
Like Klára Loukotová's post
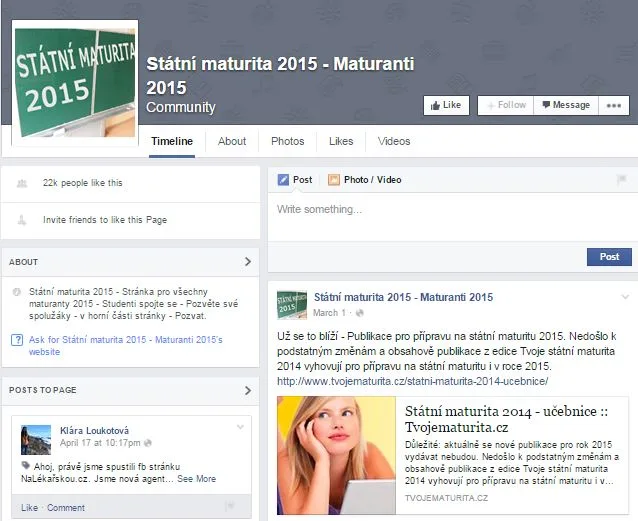[x=29, y=508]
